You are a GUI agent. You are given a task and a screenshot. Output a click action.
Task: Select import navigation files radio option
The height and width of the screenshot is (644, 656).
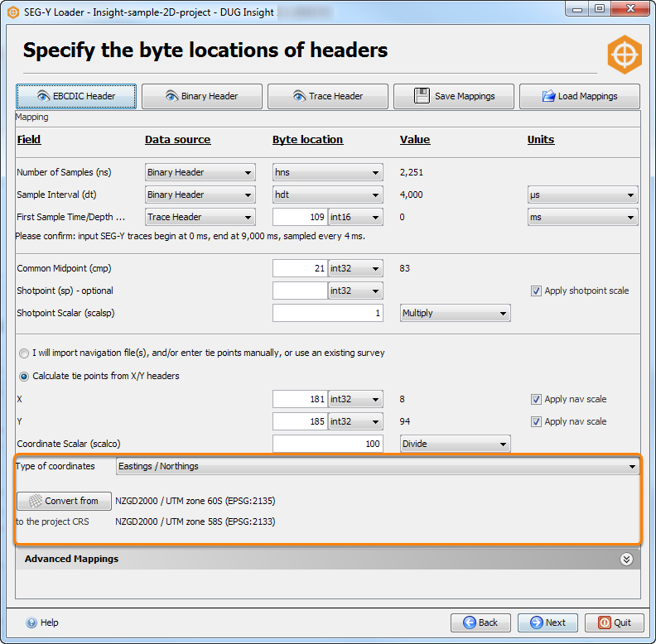coord(24,353)
